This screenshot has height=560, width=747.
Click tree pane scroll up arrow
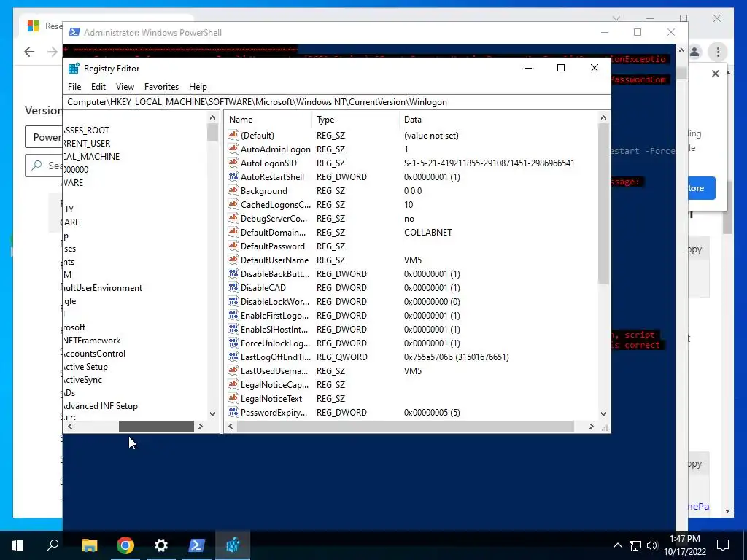212,117
